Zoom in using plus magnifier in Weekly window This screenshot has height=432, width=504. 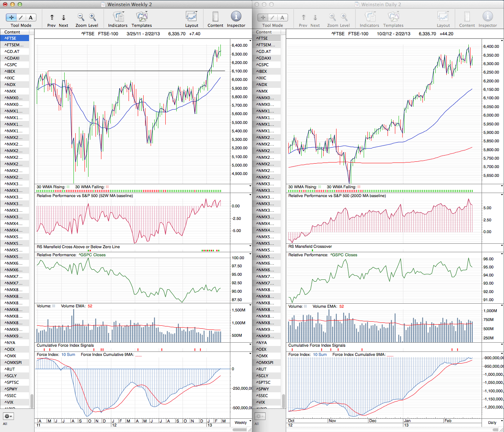(93, 17)
